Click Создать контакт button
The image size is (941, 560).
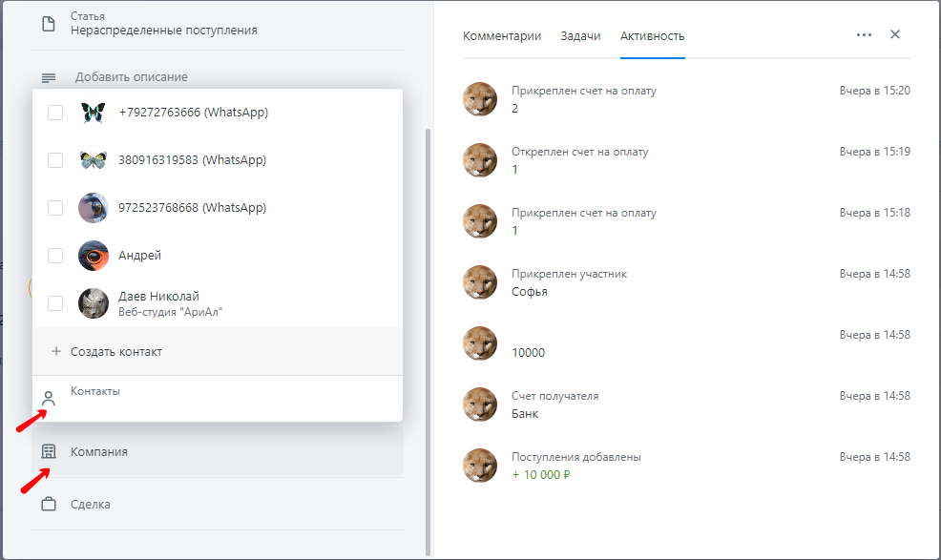pos(218,351)
